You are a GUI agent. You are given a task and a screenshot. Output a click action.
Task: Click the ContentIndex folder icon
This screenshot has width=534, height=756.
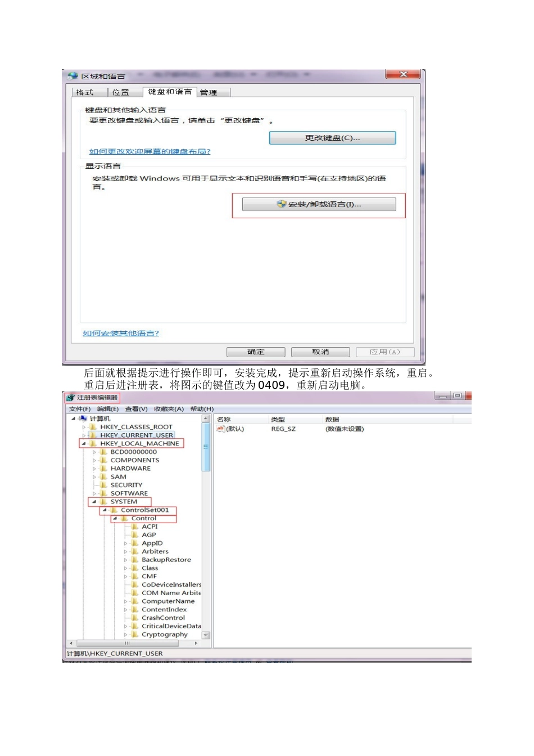tap(135, 609)
